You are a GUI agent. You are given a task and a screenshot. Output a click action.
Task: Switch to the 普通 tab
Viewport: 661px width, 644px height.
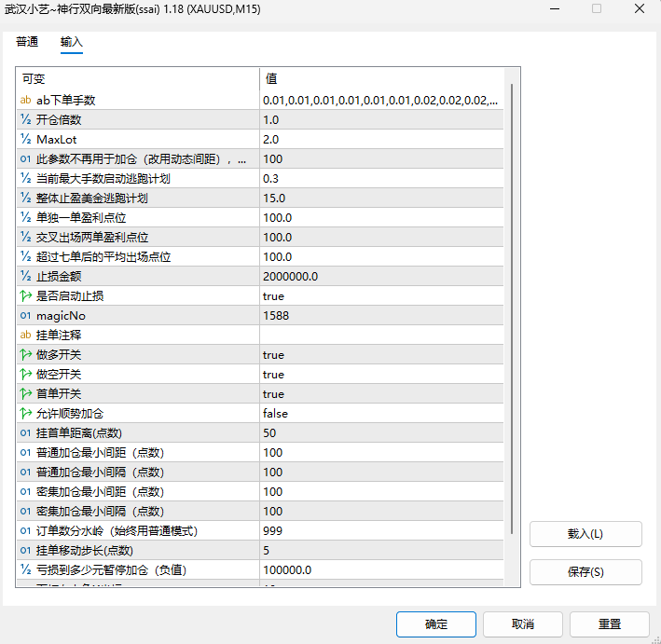[27, 42]
